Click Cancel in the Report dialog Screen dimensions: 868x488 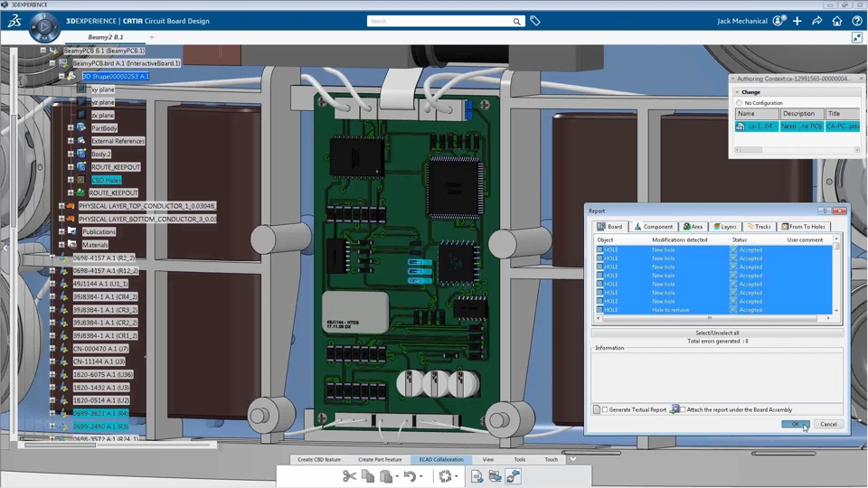tap(829, 425)
